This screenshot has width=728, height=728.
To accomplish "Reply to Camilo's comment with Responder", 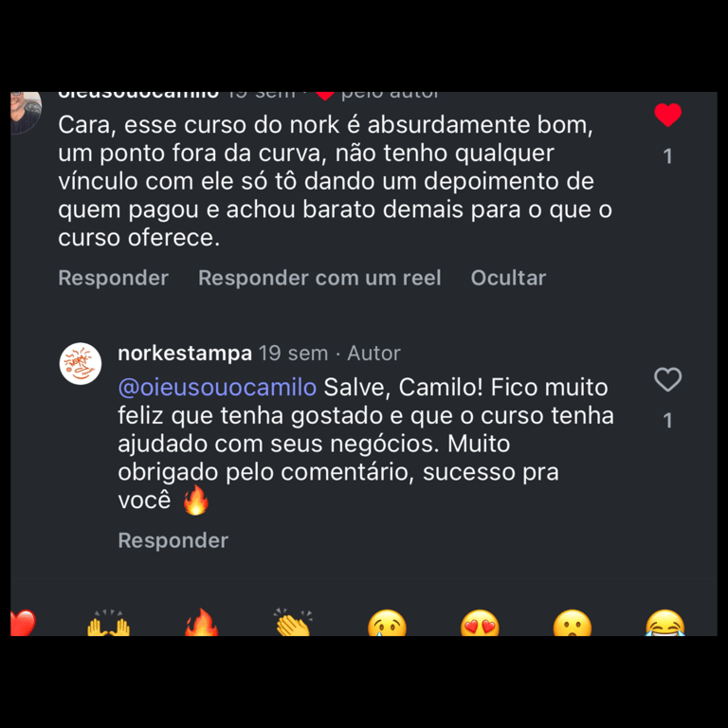I will click(x=114, y=278).
